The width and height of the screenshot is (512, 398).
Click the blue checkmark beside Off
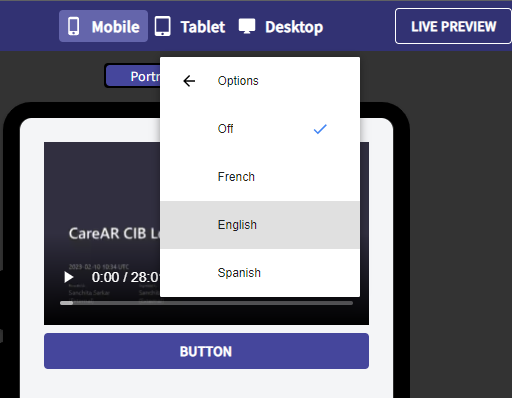(x=320, y=129)
